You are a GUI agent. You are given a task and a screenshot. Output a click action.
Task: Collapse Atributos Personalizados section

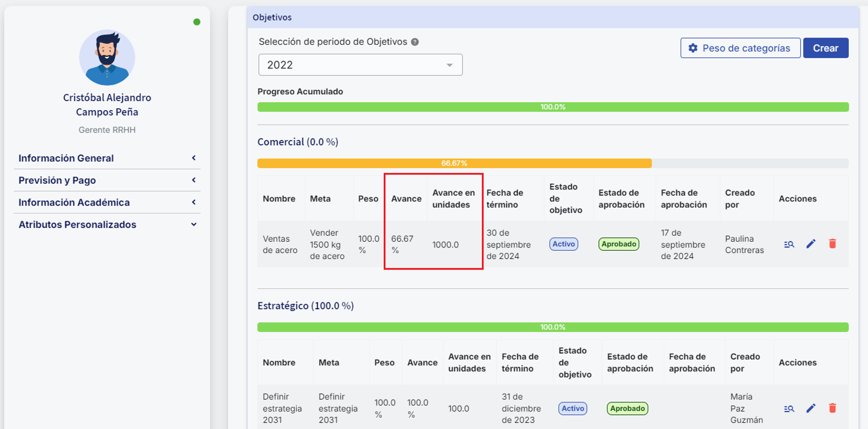coord(107,225)
